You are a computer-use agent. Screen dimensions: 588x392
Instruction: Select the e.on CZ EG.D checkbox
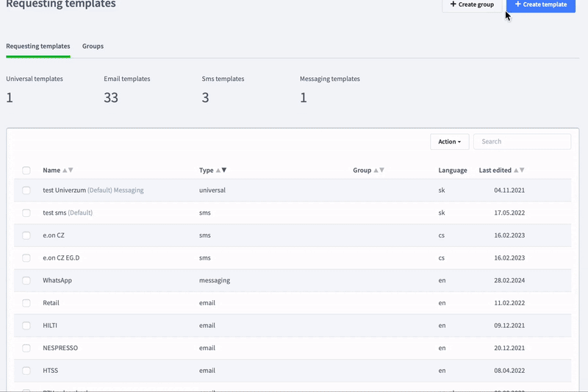pos(26,257)
